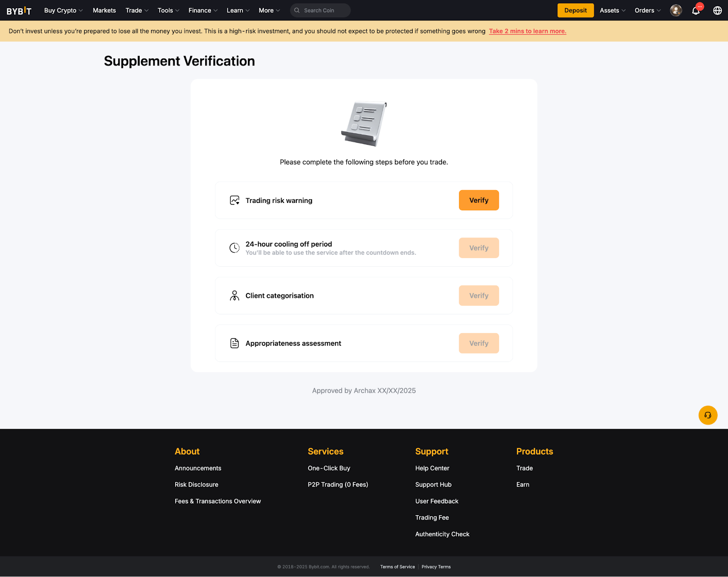Go to Markets in the navigation bar

point(104,10)
